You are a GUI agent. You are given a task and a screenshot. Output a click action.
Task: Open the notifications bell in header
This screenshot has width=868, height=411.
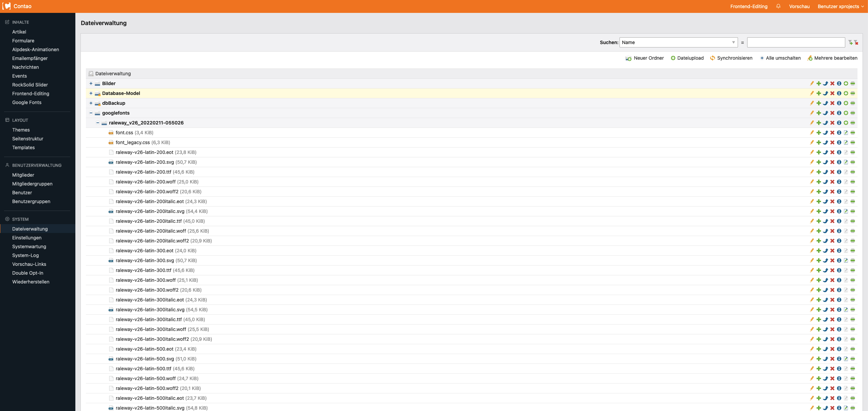coord(778,6)
